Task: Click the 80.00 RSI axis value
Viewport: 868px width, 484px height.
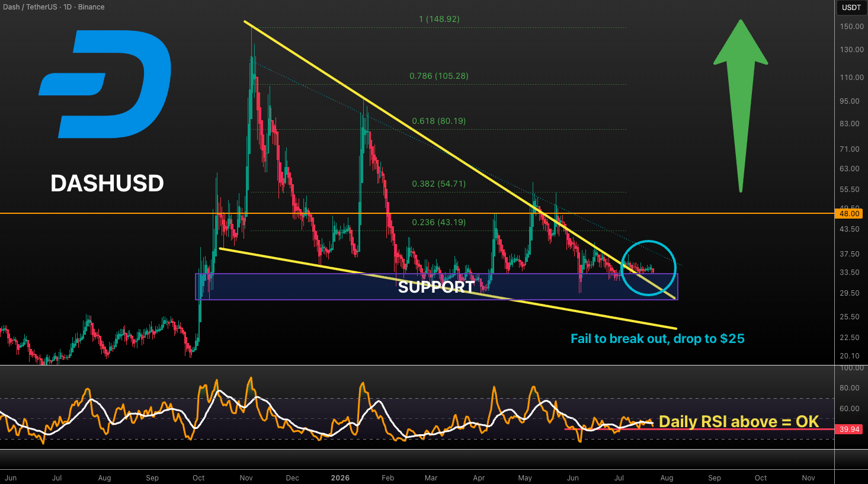Action: (850, 388)
